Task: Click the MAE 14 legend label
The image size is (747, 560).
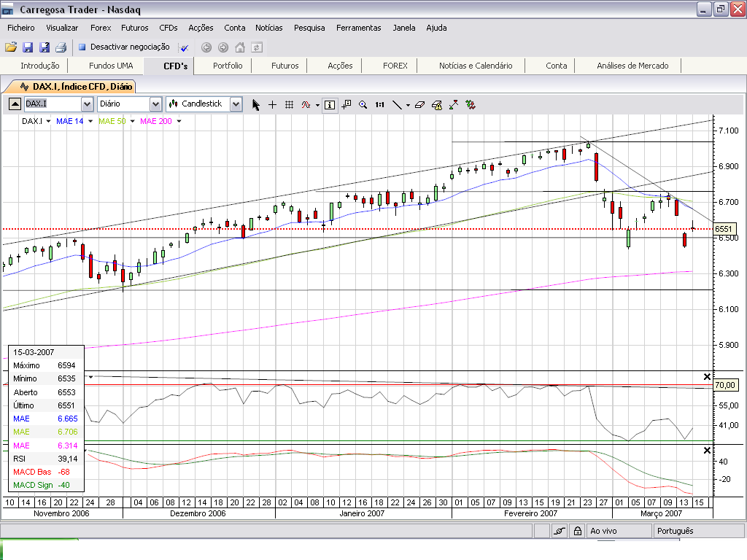Action: pyautogui.click(x=69, y=122)
